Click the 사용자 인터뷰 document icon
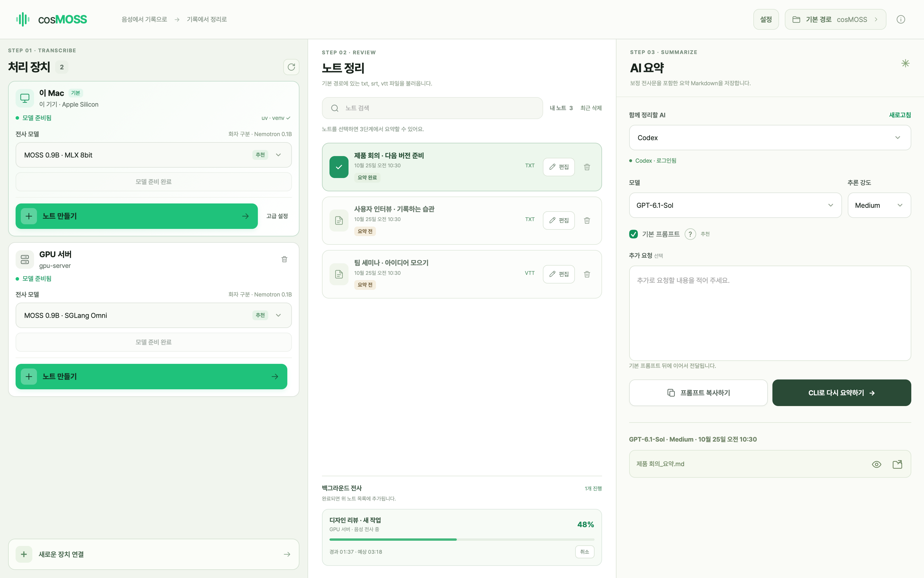The image size is (924, 578). point(339,221)
